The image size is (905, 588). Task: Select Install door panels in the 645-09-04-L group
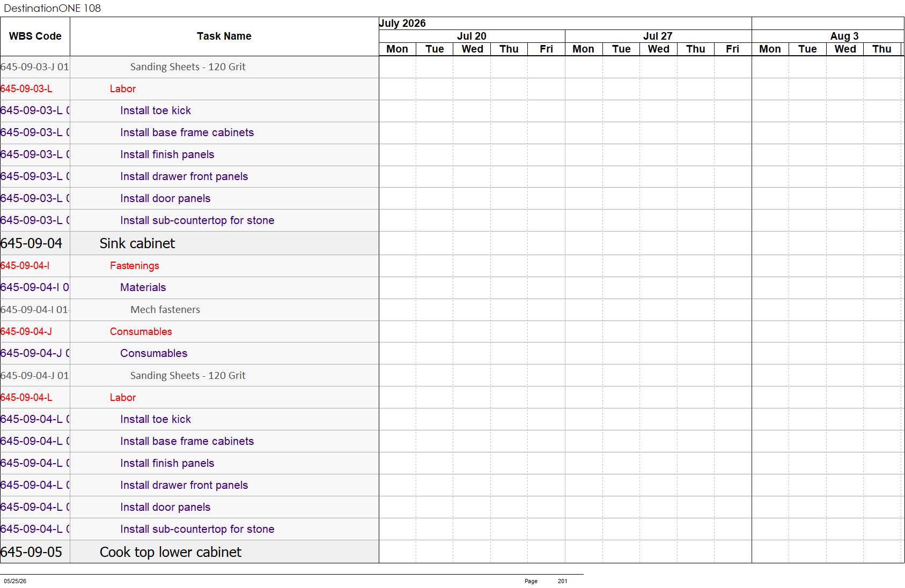[165, 507]
